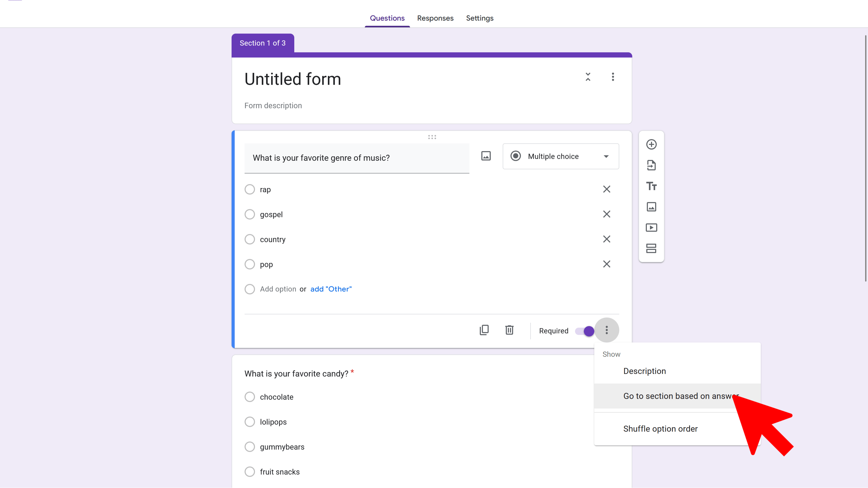
Task: Collapse the Section 1 header
Action: tap(588, 77)
